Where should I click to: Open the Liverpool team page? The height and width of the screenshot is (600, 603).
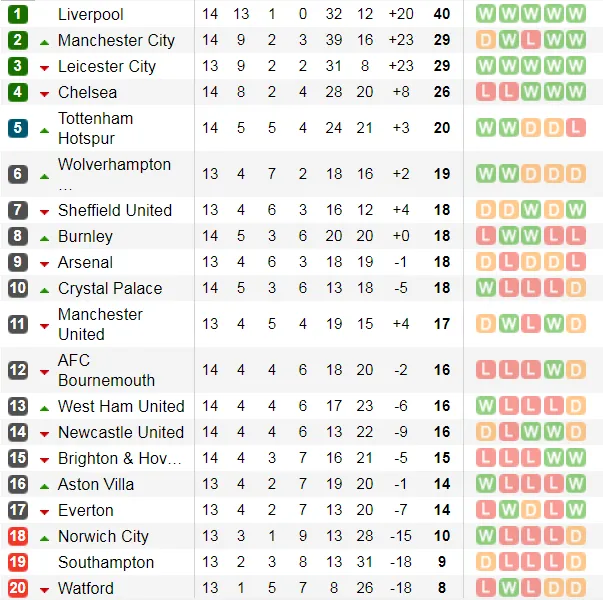pyautogui.click(x=90, y=14)
